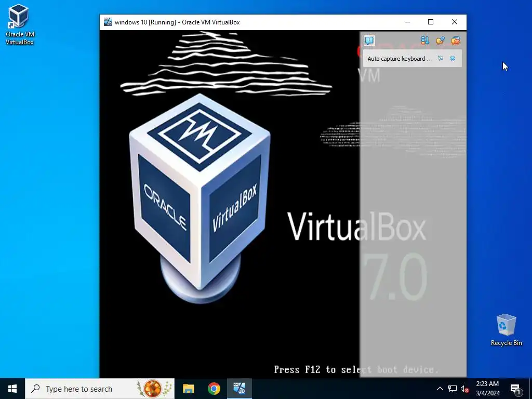Open the Windows Start menu

(12, 389)
